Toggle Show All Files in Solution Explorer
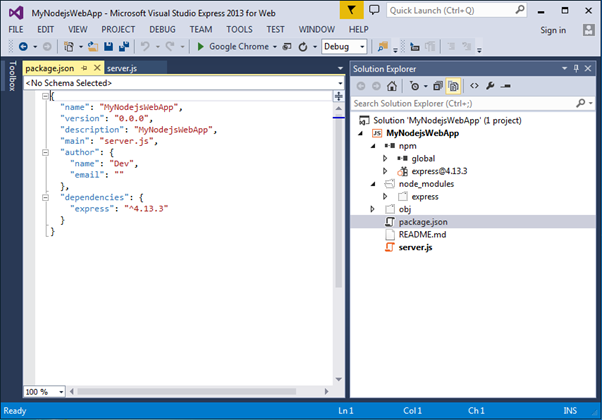The image size is (602, 420). tap(453, 86)
